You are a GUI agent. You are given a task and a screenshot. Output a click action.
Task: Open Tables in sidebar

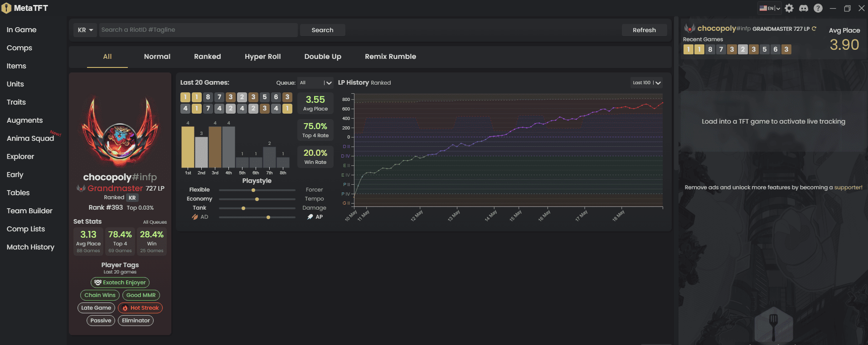coord(18,193)
